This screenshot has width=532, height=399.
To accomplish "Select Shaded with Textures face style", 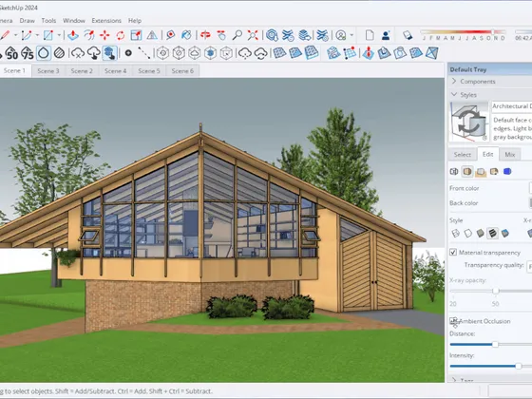I will click(492, 233).
